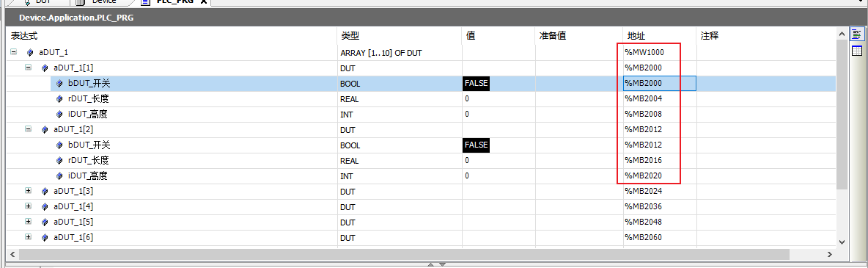Click the Device.Application.PLC_PRG title text
Screen dimensions: 868x268
pos(76,18)
